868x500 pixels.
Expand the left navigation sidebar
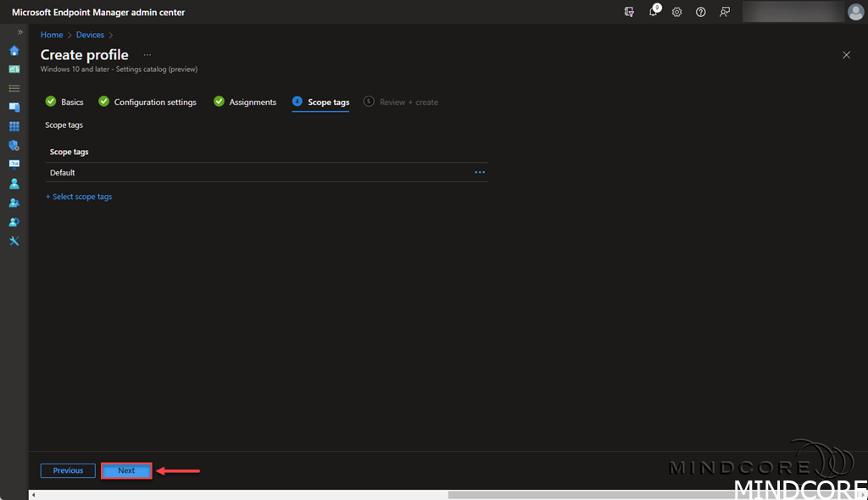click(20, 32)
